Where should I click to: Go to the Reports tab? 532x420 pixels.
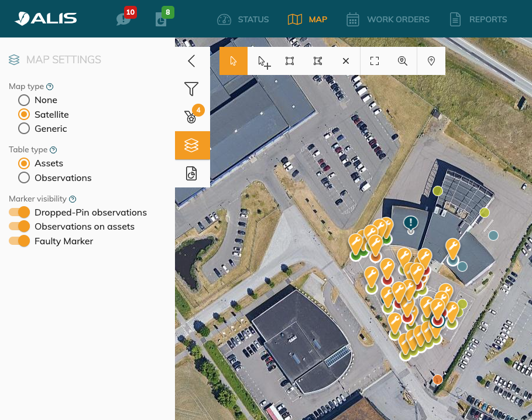coord(478,19)
